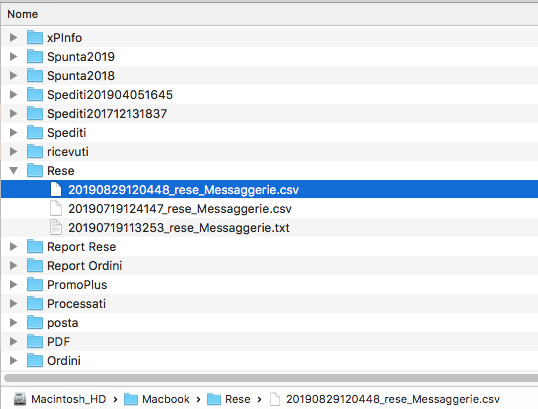Click the PDF folder icon
Screen dimensions: 538x409
tap(35, 341)
